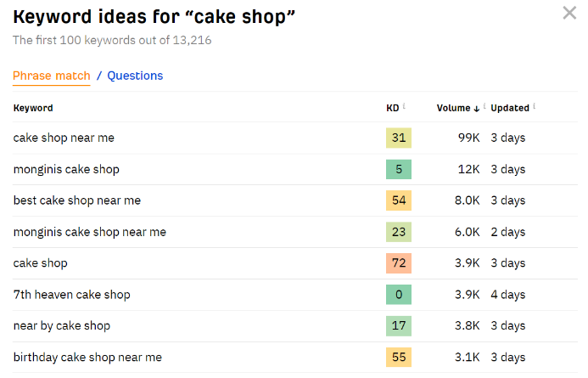Click the KD column info icon
Screen dimensions: 588x378
point(404,106)
